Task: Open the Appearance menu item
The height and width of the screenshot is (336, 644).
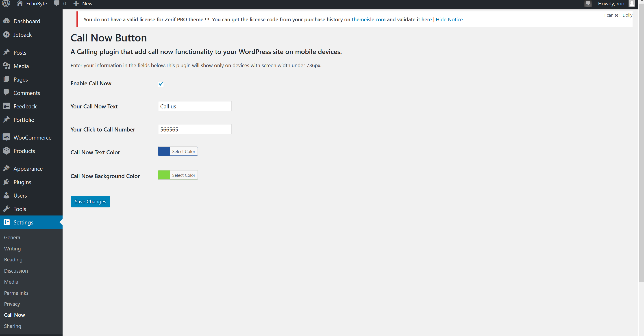Action: (x=28, y=169)
